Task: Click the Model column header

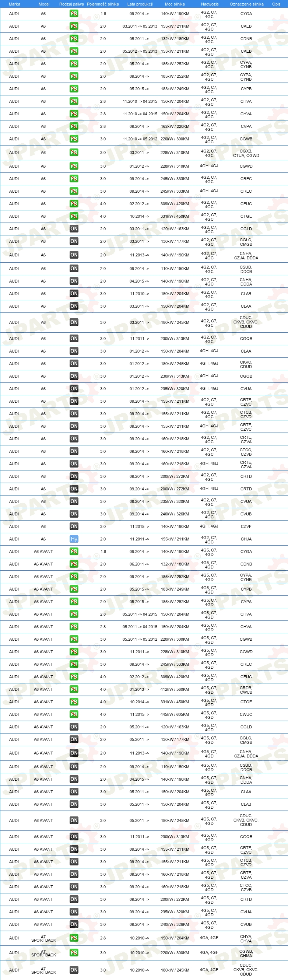Action: point(44,4)
